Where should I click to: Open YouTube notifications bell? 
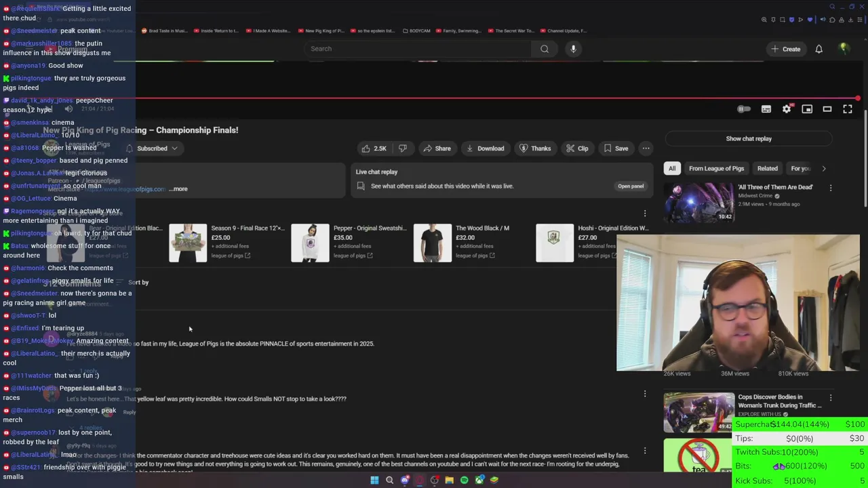click(818, 49)
